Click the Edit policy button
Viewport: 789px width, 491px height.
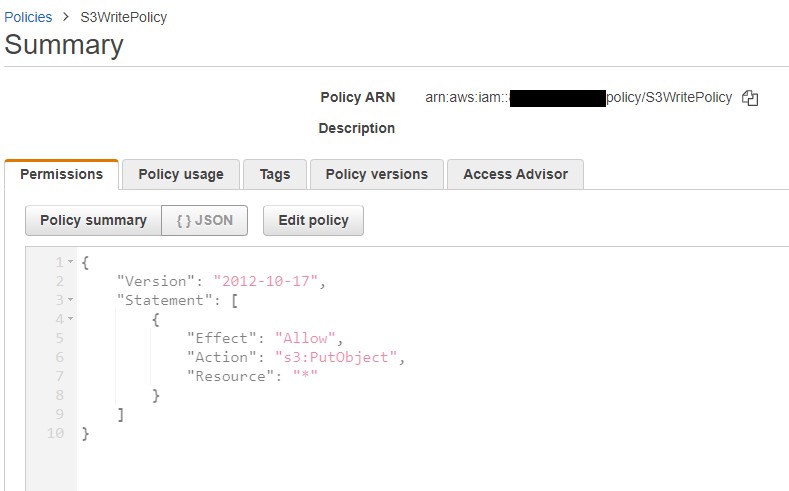click(x=313, y=220)
